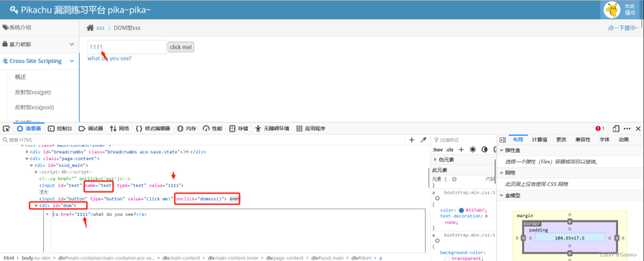Close the developer tools panel
The width and height of the screenshot is (644, 261).
tap(638, 128)
